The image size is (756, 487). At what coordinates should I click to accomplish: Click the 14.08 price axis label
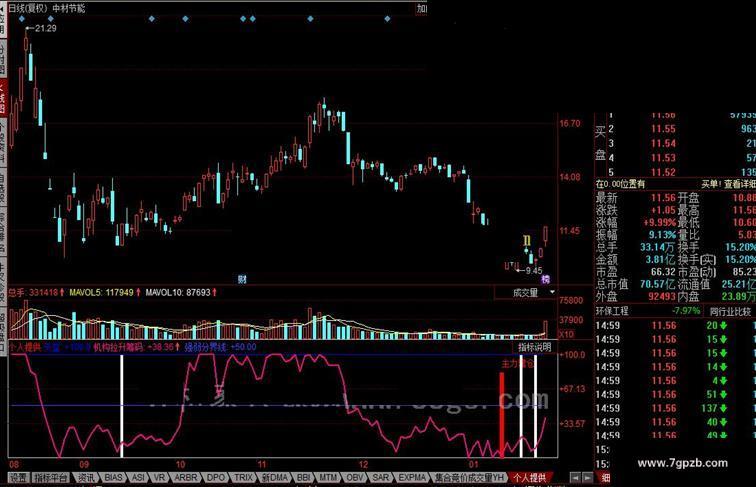570,177
